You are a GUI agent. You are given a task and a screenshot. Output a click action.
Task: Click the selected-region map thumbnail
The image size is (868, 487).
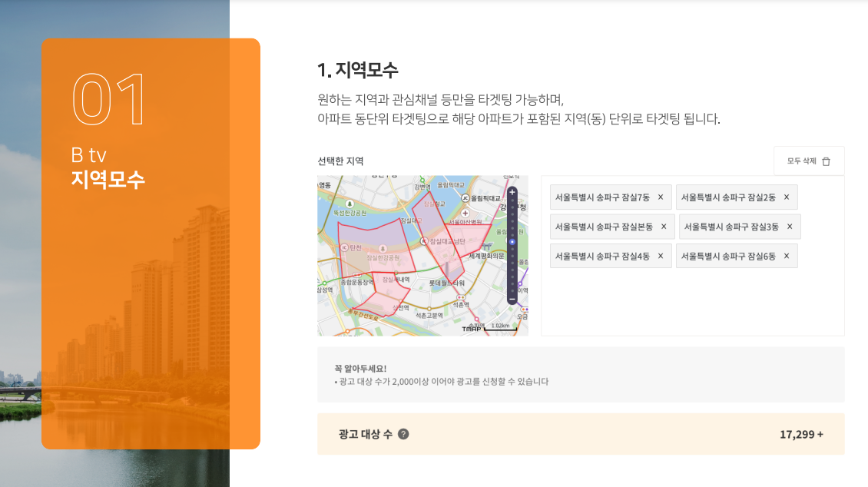point(423,256)
